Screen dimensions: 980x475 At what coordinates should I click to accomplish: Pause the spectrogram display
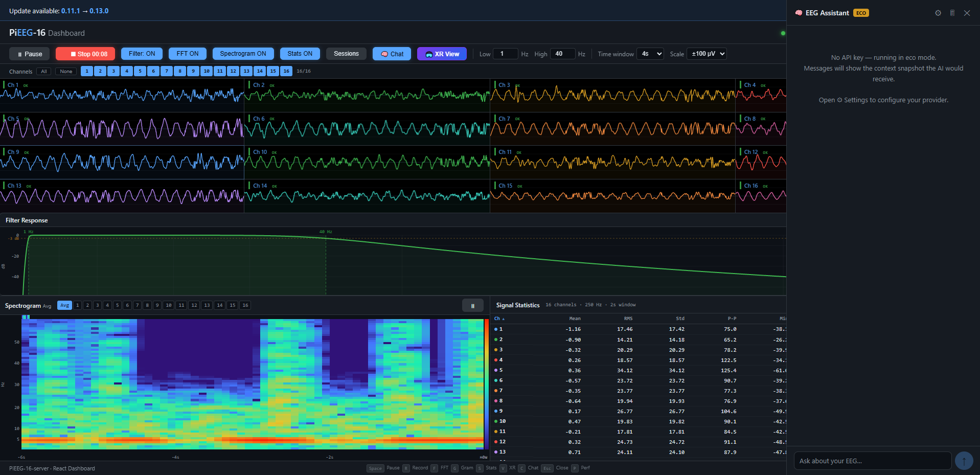(x=472, y=306)
